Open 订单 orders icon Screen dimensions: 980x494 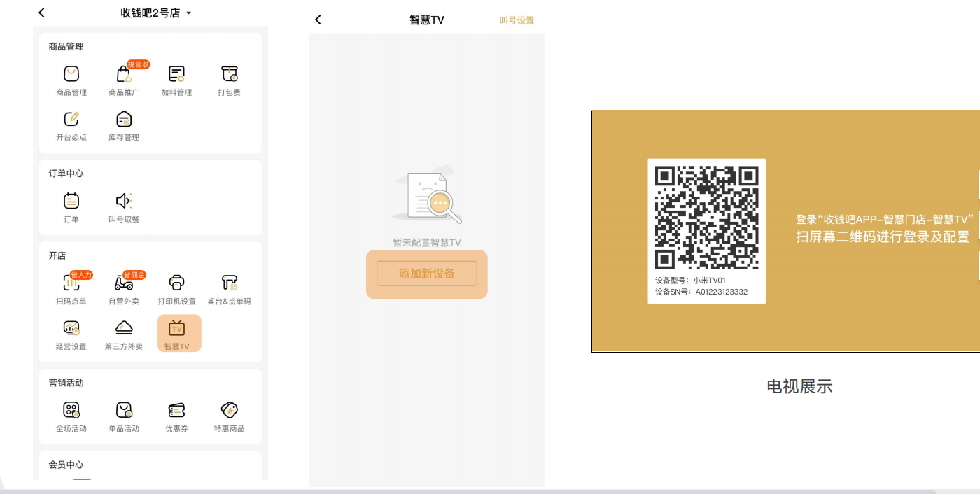[x=71, y=201]
